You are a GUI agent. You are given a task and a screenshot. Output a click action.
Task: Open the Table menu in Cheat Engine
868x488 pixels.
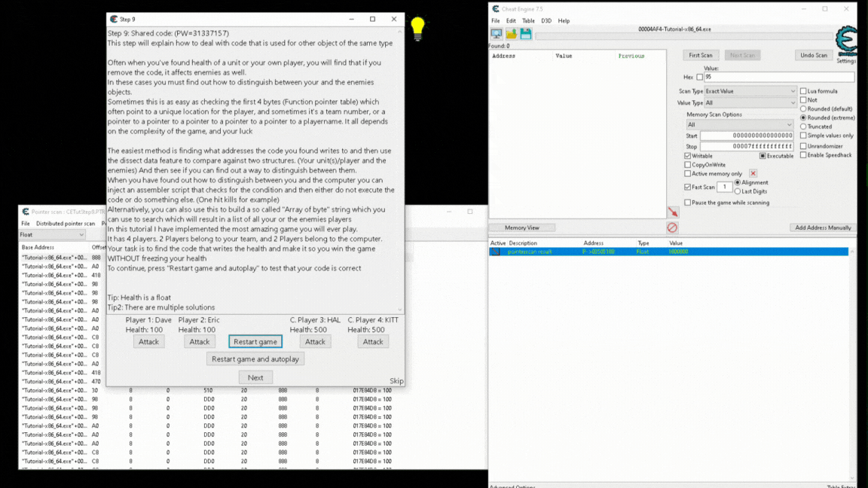pos(528,20)
